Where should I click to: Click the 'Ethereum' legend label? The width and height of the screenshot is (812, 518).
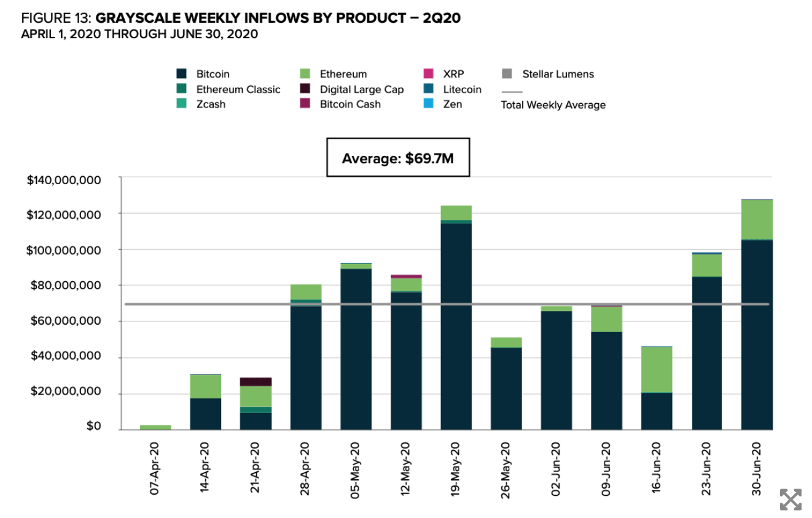343,74
